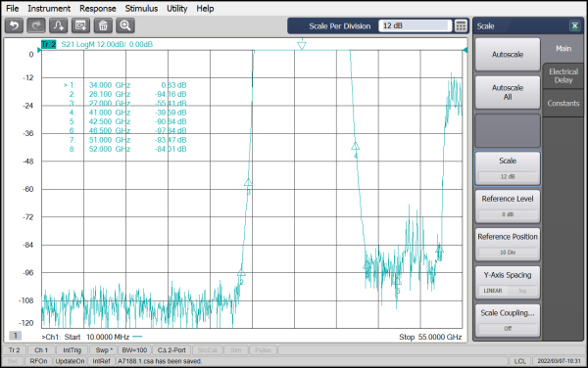Close the Scale panel

coord(574,25)
